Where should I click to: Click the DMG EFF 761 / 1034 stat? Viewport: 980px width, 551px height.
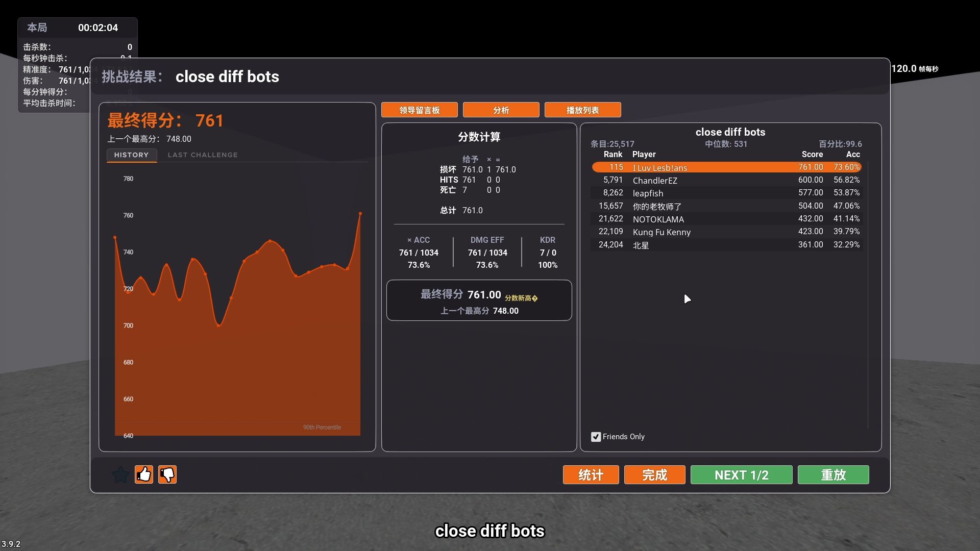click(487, 252)
